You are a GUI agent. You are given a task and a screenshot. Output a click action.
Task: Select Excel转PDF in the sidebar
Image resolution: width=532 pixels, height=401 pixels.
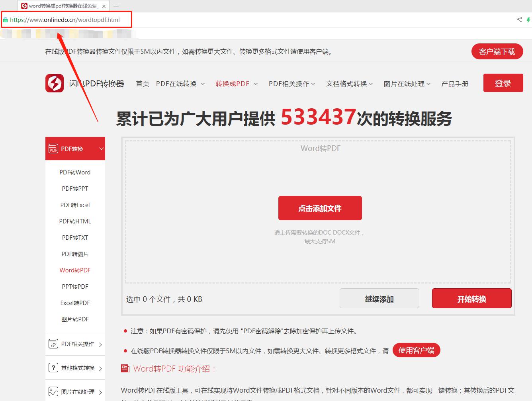[75, 303]
